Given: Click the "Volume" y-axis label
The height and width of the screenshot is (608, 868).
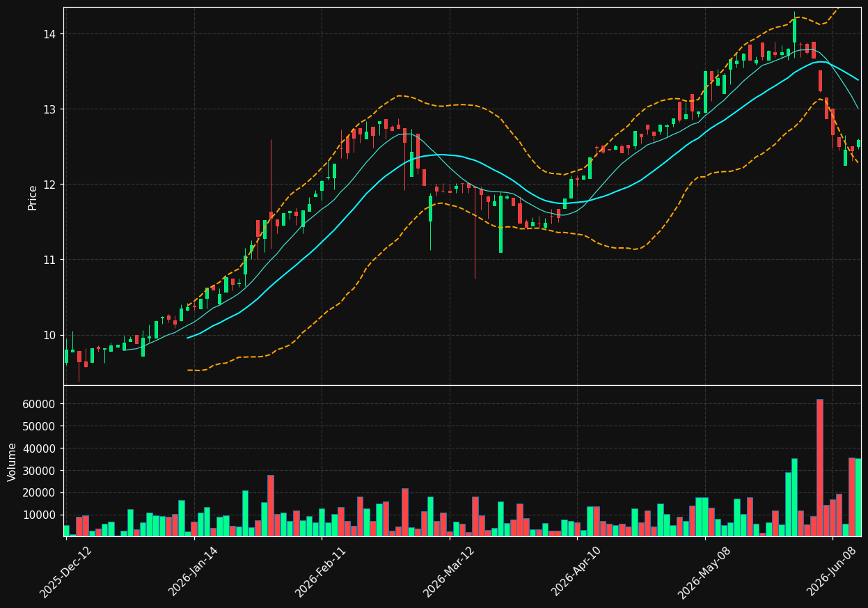Looking at the screenshot, I should [x=13, y=462].
